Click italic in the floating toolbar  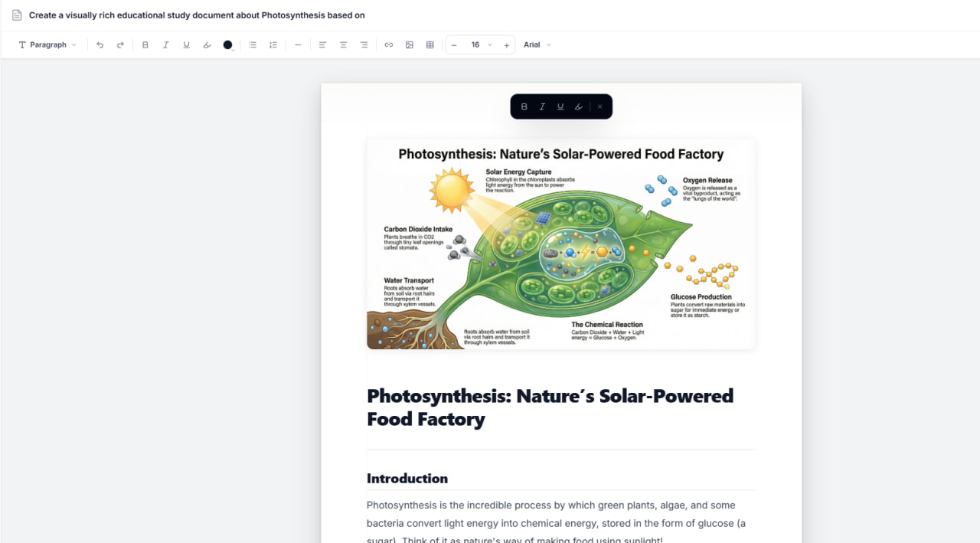click(x=542, y=106)
